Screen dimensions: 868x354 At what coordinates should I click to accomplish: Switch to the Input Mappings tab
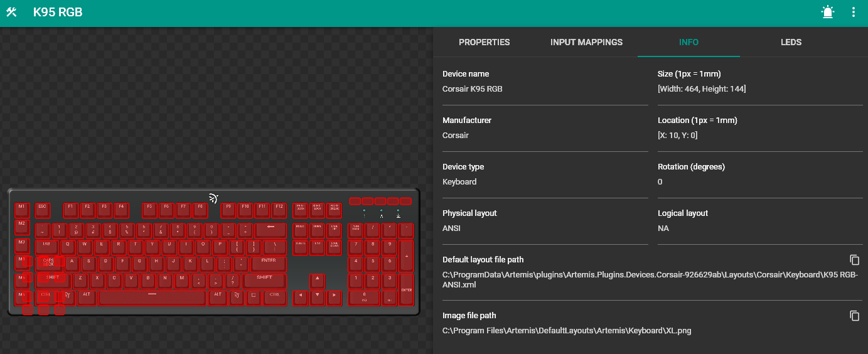pos(586,42)
